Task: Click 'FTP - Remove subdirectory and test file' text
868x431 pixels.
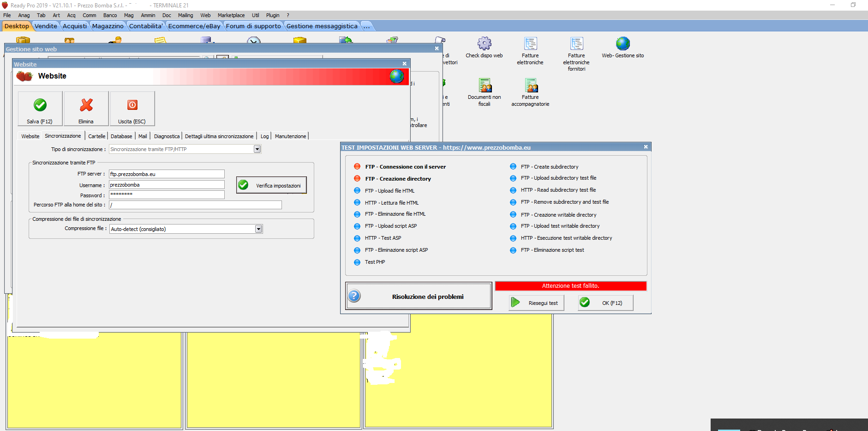Action: tap(565, 202)
